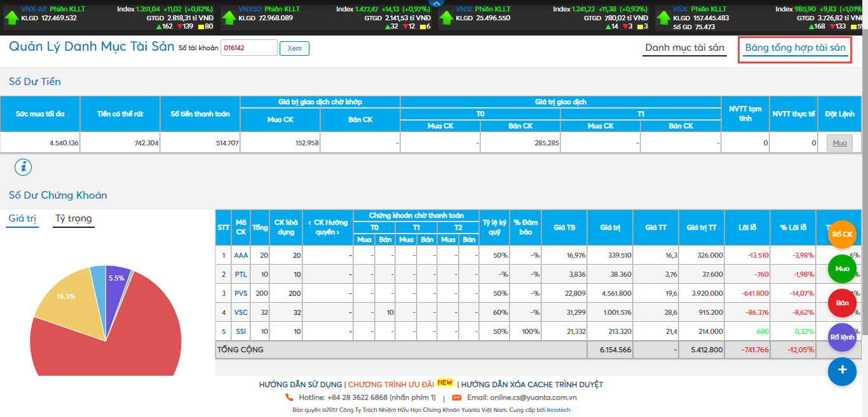The image size is (868, 417).
Task: Select the Bảng tổng hợp tài sản tab
Action: [x=795, y=48]
